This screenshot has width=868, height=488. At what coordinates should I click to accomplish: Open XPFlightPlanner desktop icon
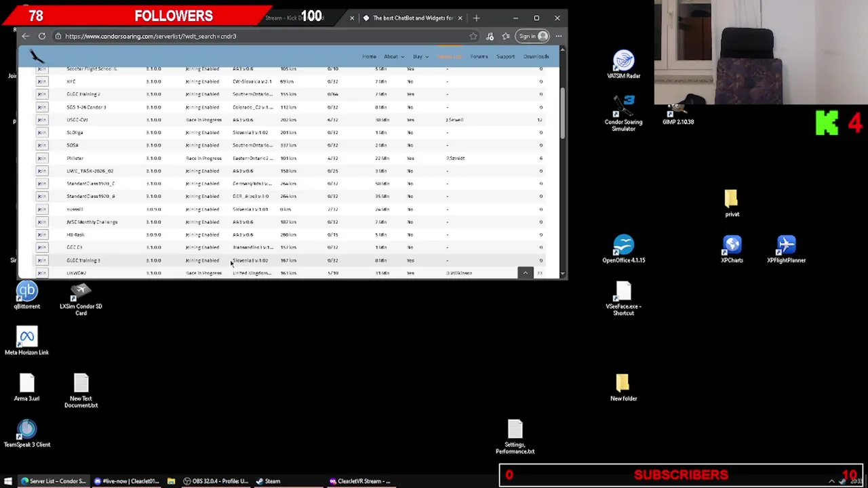point(786,249)
